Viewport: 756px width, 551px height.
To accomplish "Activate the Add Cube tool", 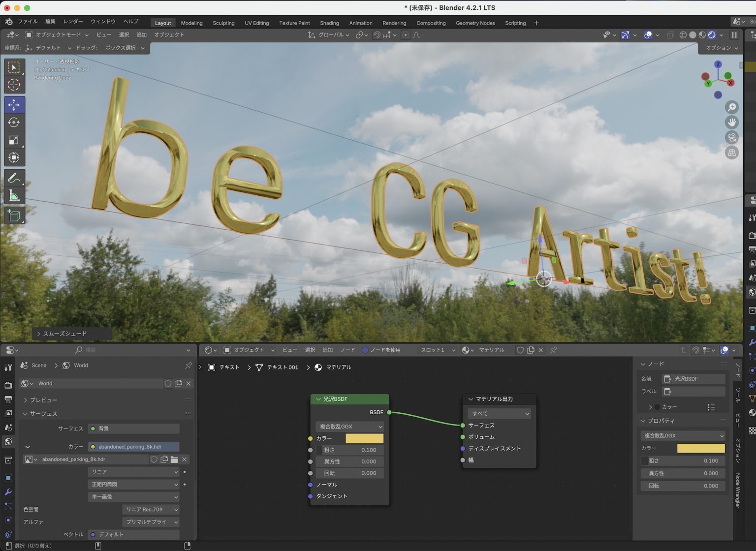I will (15, 215).
